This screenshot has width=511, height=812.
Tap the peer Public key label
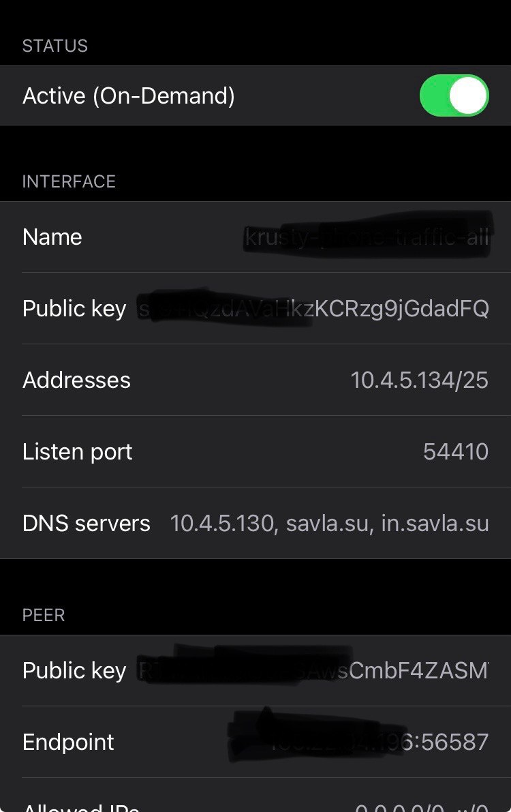click(x=74, y=671)
